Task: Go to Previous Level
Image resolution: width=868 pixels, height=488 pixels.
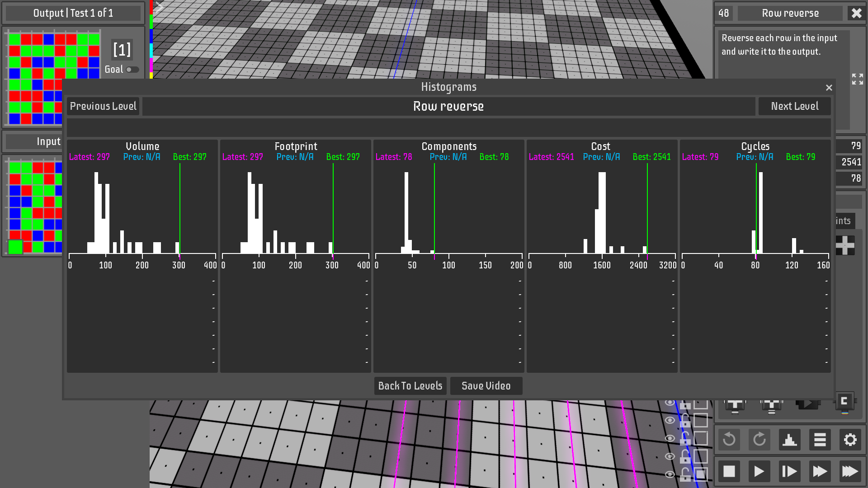Action: pos(103,106)
